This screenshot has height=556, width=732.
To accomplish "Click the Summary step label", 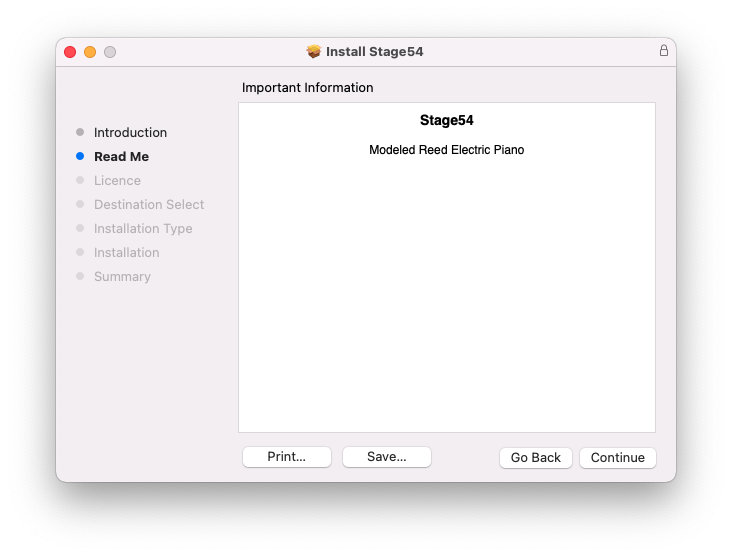I will pos(122,277).
